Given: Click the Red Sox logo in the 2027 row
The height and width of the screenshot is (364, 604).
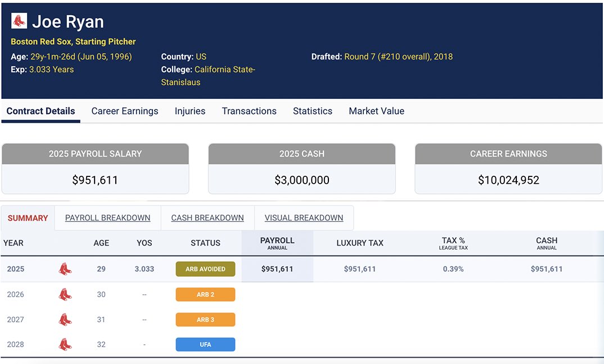Looking at the screenshot, I should (x=65, y=320).
